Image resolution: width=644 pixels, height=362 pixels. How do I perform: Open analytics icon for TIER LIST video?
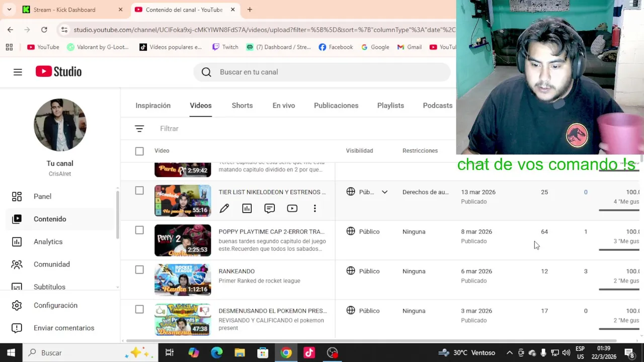247,208
